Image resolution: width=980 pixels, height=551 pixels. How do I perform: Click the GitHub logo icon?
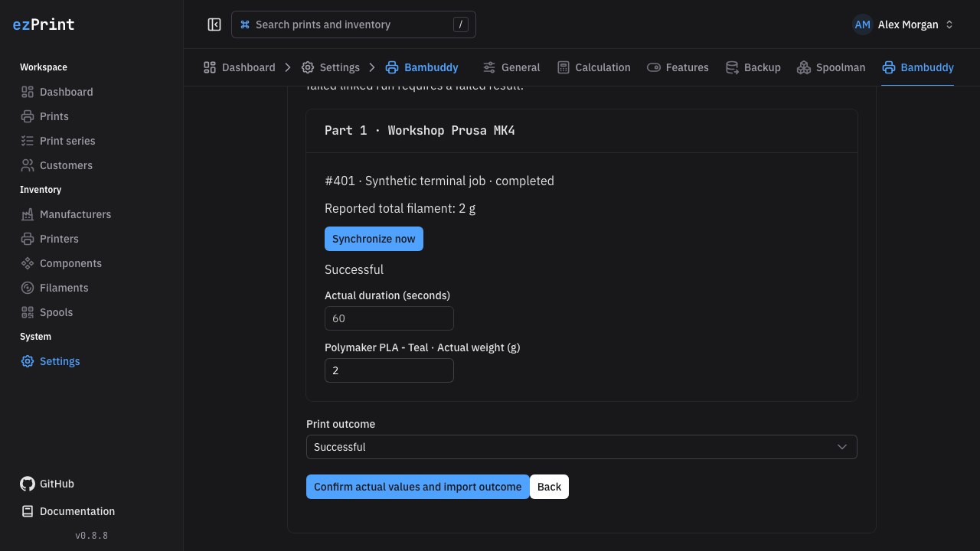coord(28,484)
